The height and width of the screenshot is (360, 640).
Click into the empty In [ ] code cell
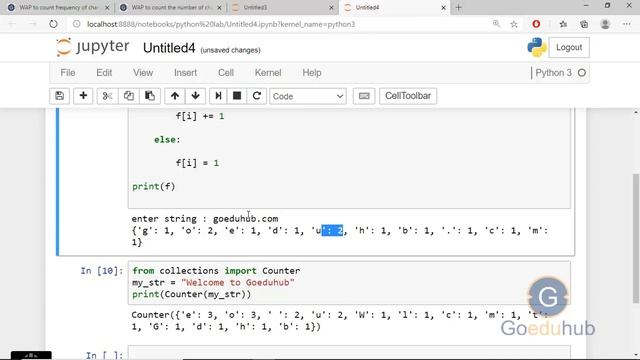click(349, 353)
